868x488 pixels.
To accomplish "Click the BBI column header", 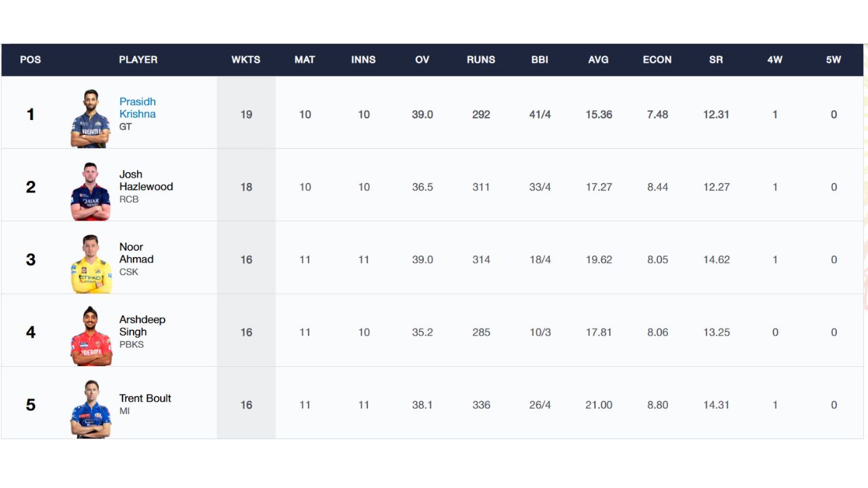I will point(540,60).
